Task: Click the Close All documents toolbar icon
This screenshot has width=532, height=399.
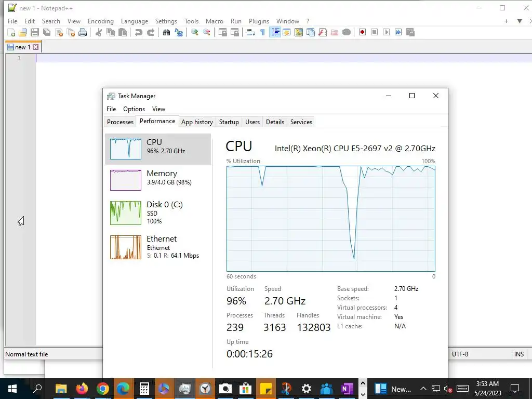Action: point(71,32)
